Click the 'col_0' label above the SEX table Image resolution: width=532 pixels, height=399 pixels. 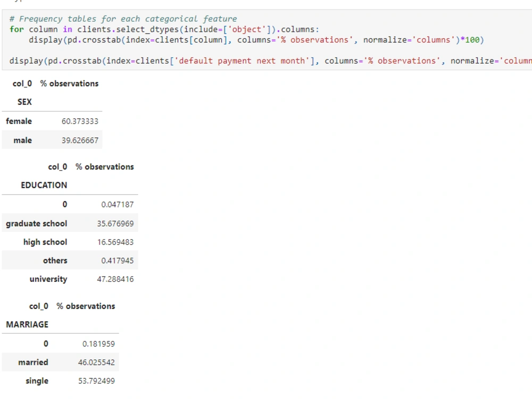(22, 84)
